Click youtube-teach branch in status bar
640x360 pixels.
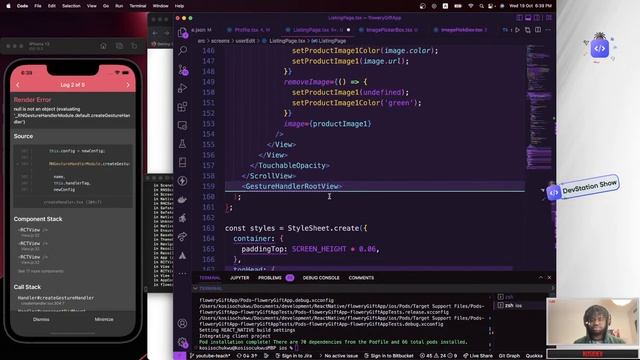(209, 356)
